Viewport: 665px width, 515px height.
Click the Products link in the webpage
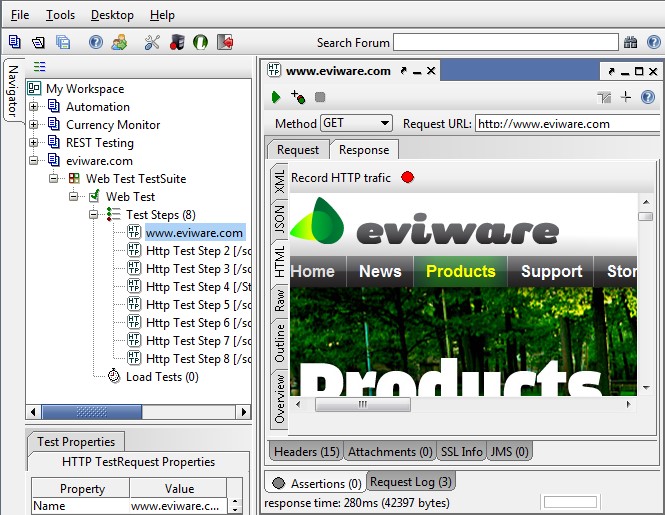460,271
